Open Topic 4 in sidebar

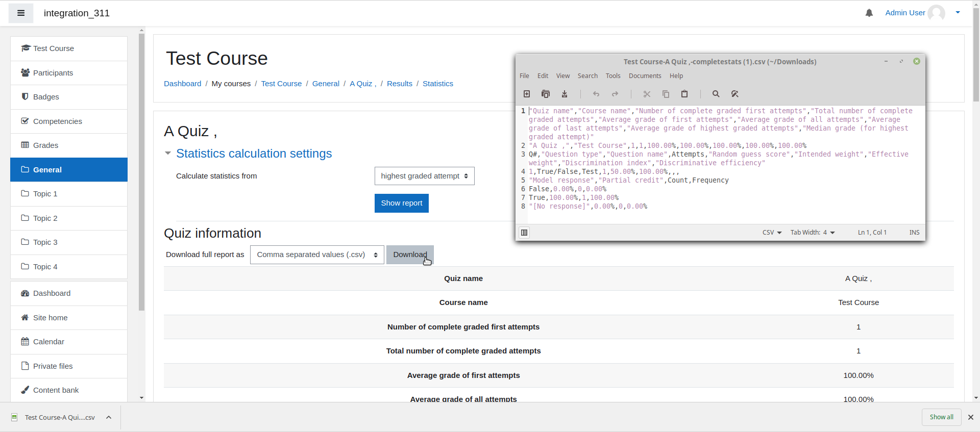coord(69,267)
